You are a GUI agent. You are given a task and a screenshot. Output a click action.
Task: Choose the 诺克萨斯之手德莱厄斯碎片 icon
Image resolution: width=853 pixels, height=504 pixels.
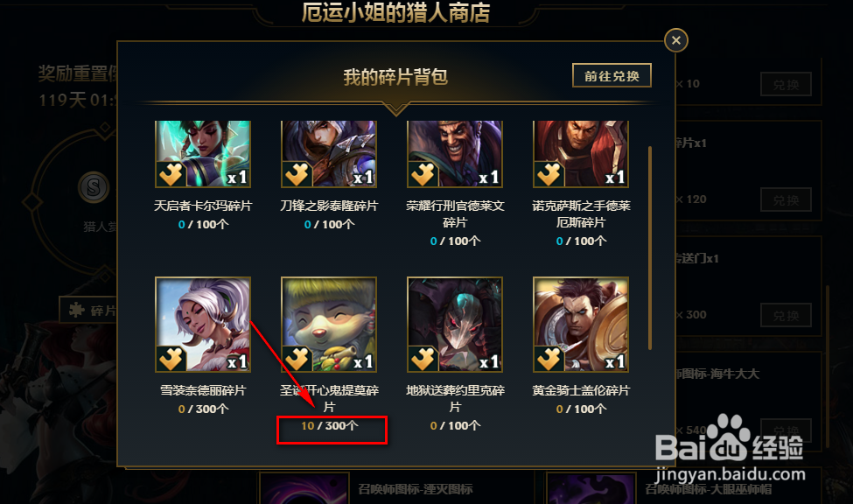coord(581,154)
